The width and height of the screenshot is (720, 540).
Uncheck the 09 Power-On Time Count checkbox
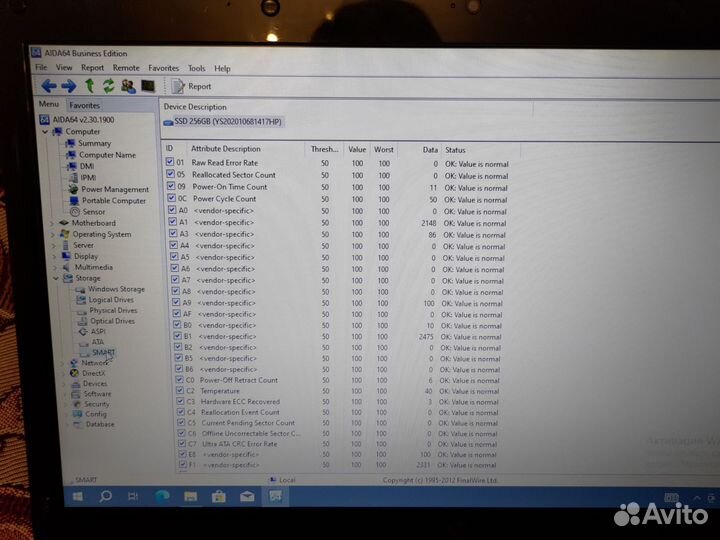pyautogui.click(x=171, y=186)
